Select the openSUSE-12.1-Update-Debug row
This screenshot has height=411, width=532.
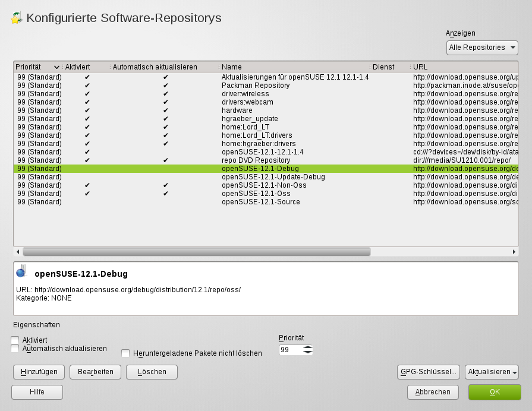pyautogui.click(x=266, y=177)
